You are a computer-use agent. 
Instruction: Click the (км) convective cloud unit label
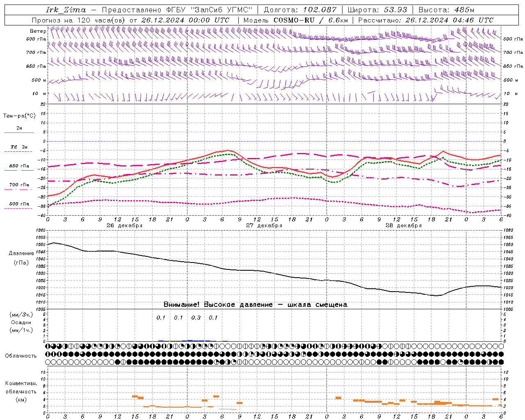[x=21, y=399]
